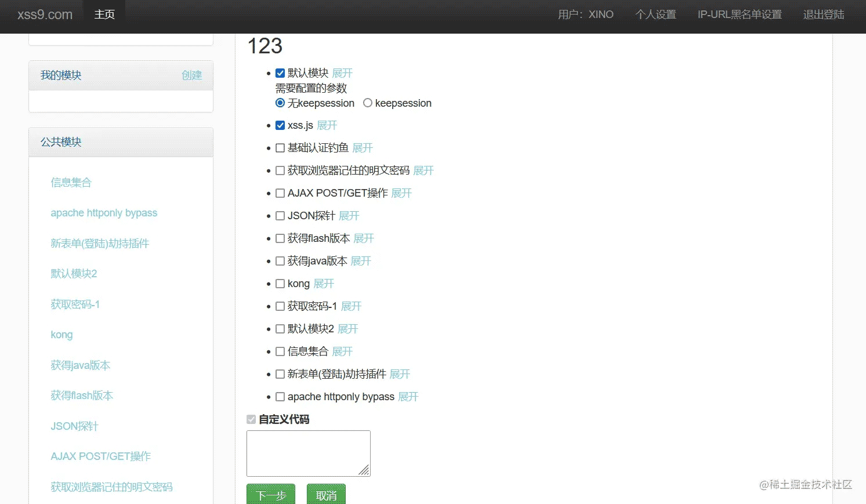The height and width of the screenshot is (504, 866).
Task: Select the keepsession radio option
Action: [368, 103]
